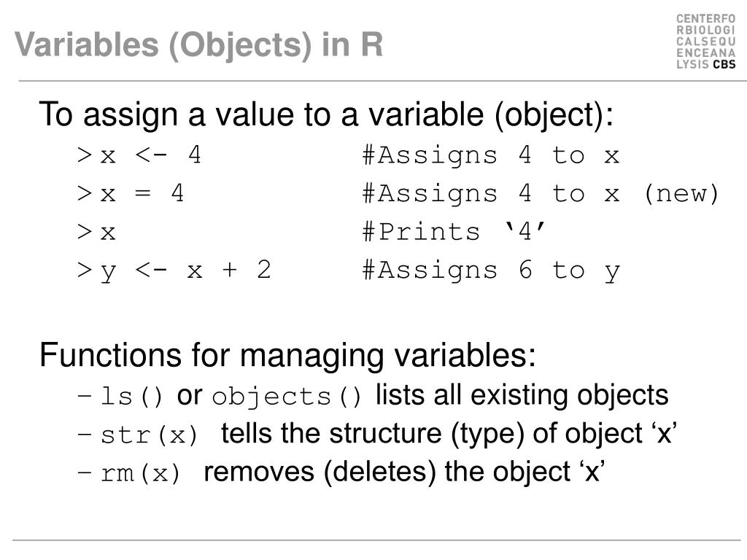Click the rm(x) function text

(141, 473)
